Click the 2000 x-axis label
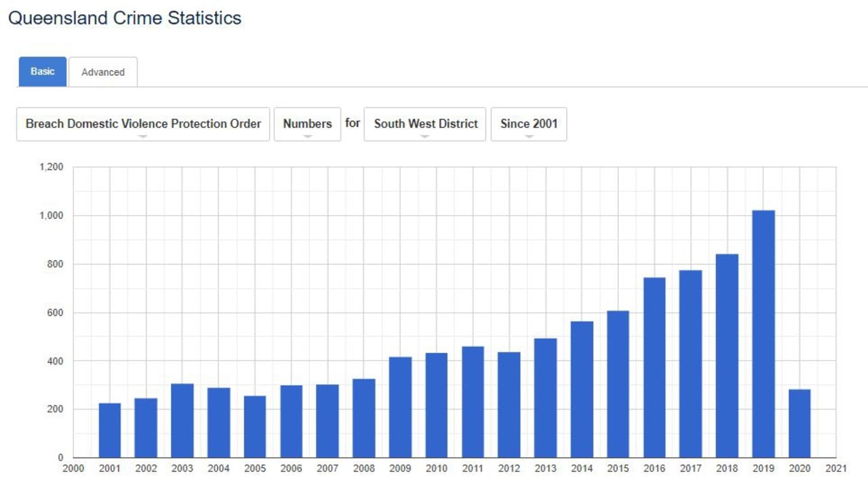Viewport: 868px width, 488px height. (x=73, y=468)
